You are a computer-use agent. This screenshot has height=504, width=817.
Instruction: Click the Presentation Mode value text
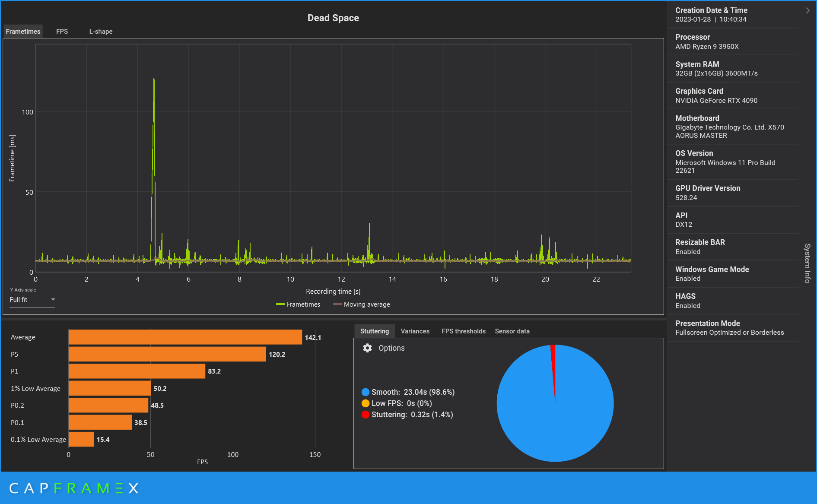coord(729,333)
